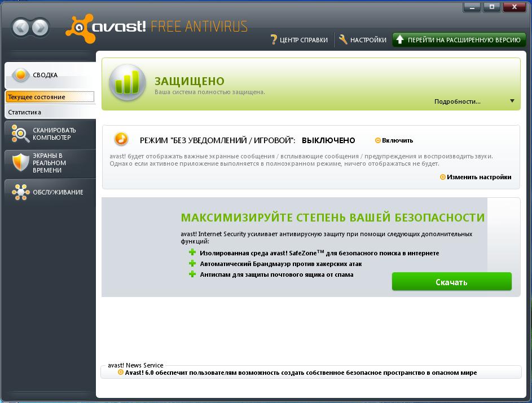532x403 pixels.
Task: Click the green Скачать button
Action: 451,281
